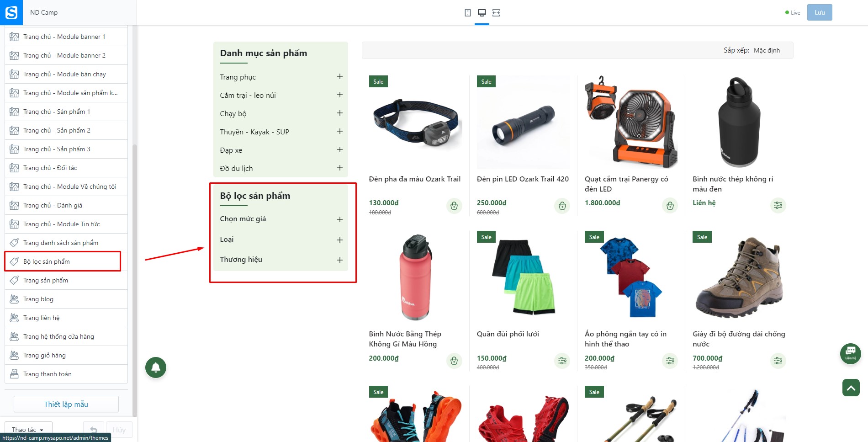868x442 pixels.
Task: Open Quần đùi phối lưới product link
Action: (x=508, y=334)
